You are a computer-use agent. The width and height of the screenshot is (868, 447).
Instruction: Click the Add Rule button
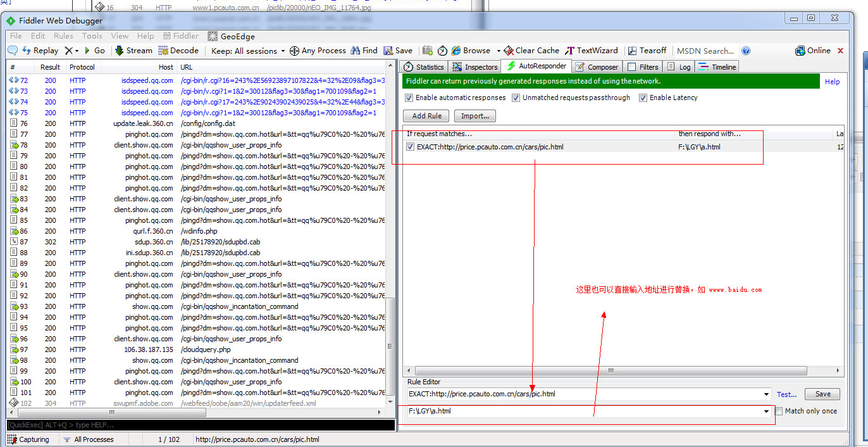click(427, 116)
